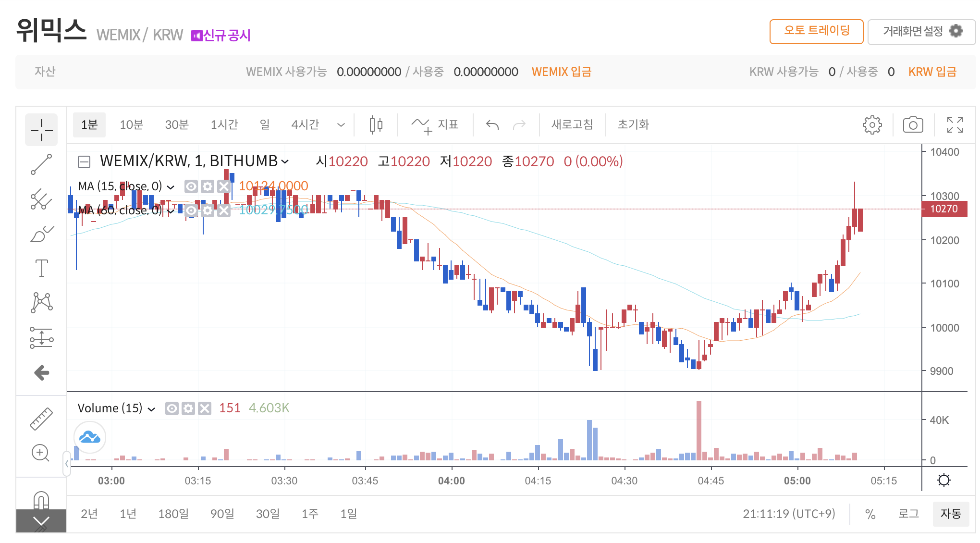Select the XABCD pattern tool

coord(41,303)
